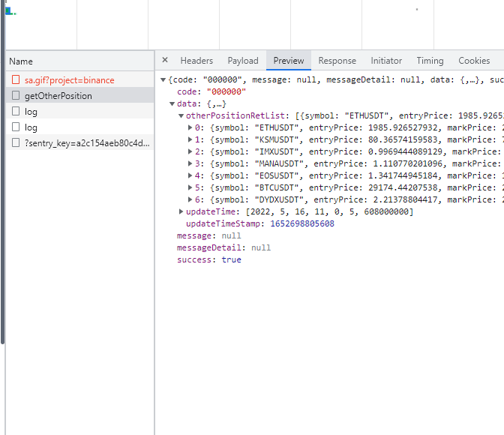Select the Preview tab
The image size is (504, 435).
coord(289,61)
